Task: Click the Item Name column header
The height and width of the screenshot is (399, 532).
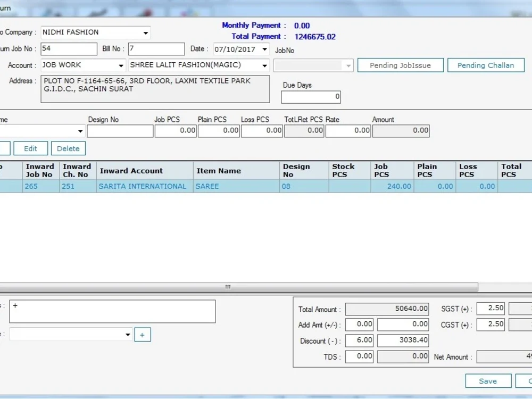Action: (x=237, y=170)
